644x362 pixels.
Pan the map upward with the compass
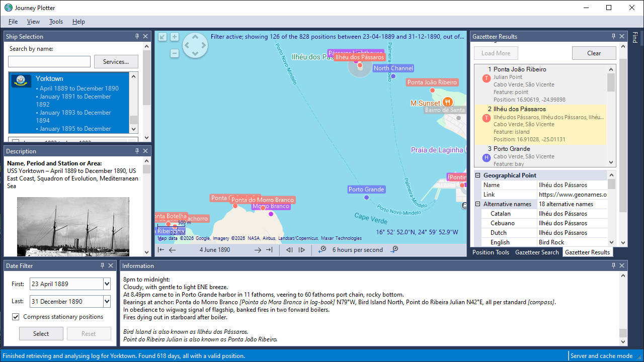195,38
